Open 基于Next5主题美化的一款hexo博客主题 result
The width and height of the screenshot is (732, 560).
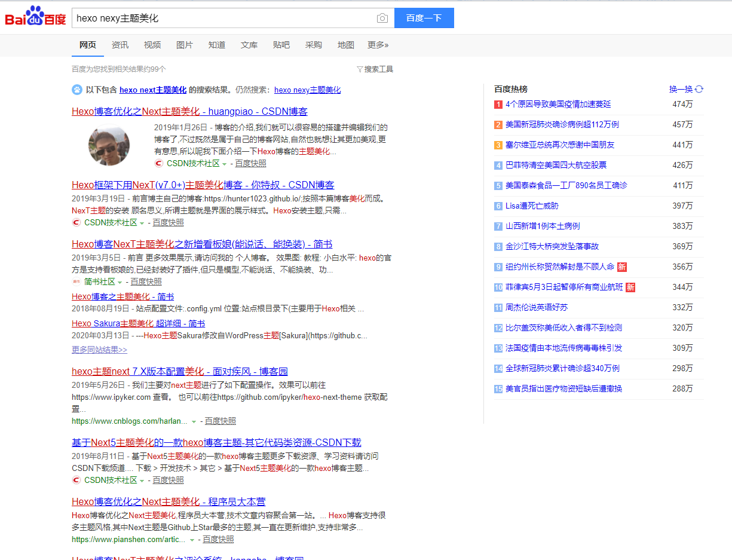216,442
